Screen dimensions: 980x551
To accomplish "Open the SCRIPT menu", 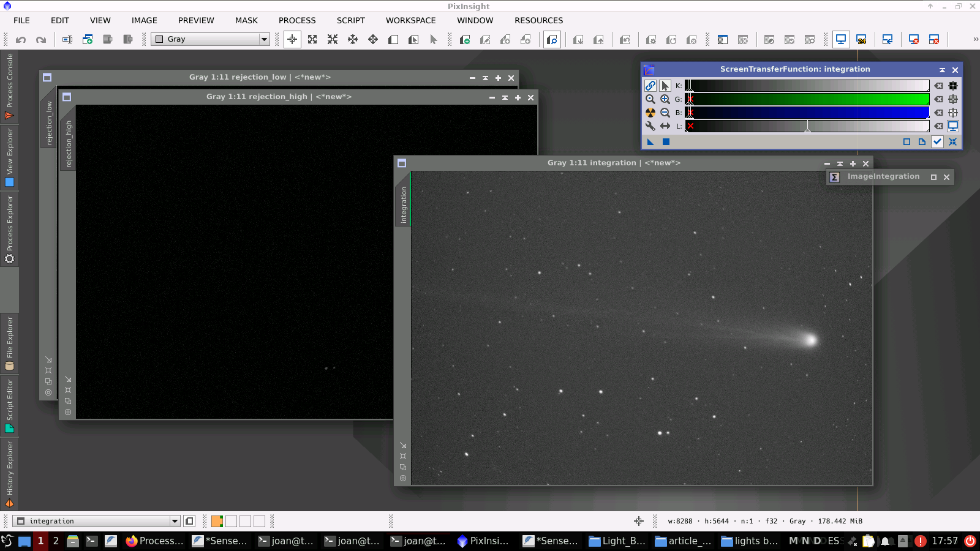I will (350, 20).
